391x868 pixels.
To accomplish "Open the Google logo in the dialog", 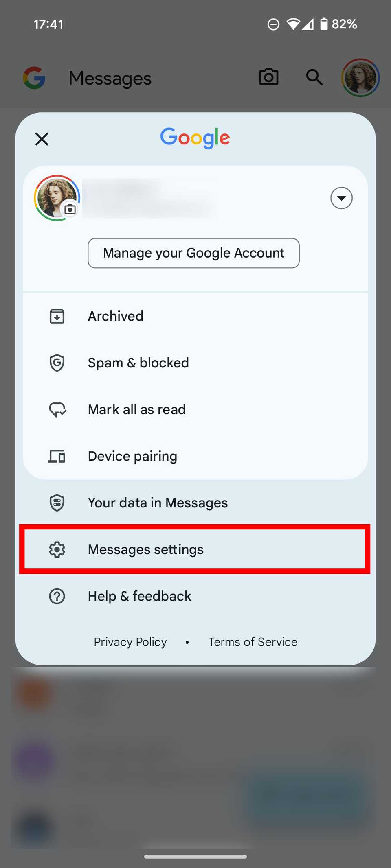I will click(x=195, y=138).
